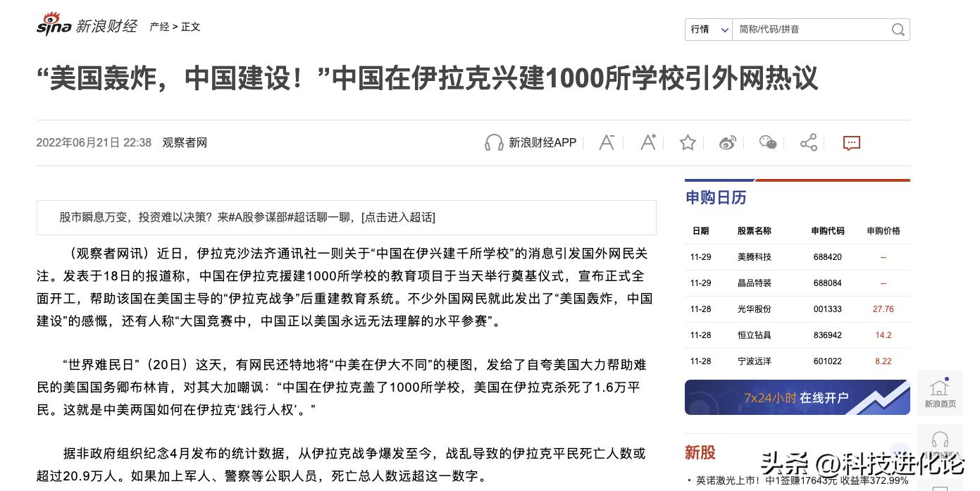980x491 pixels.
Task: Open the 行情 dropdown selector
Action: click(x=708, y=30)
